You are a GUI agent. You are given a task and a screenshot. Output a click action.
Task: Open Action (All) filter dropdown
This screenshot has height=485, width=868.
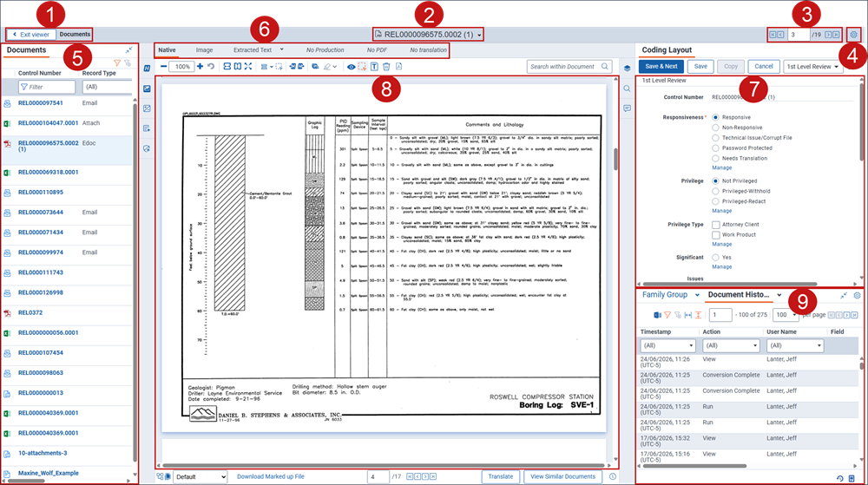(x=731, y=345)
